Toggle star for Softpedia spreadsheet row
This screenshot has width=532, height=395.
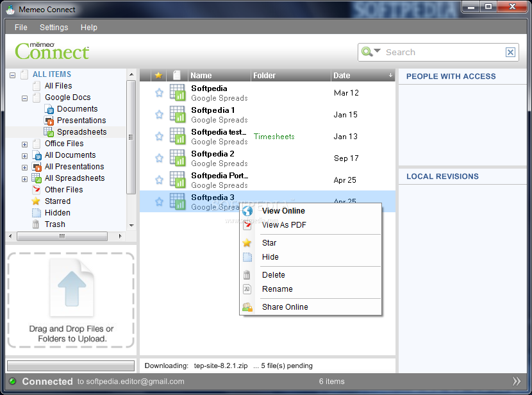click(159, 92)
